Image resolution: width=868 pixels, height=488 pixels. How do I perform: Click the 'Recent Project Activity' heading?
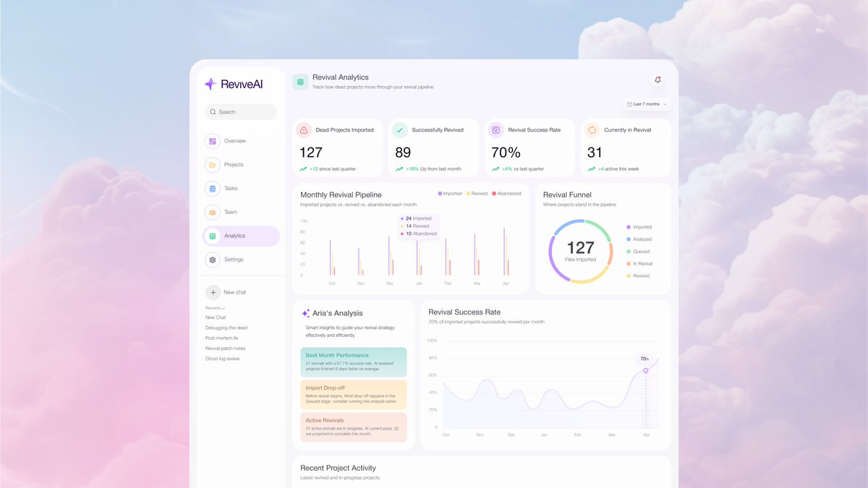tap(339, 468)
